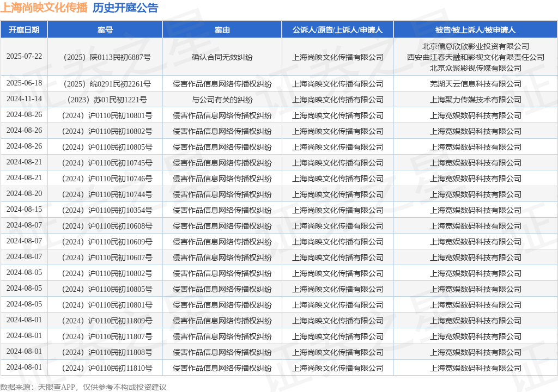Viewport: 558px width, 392px height.
Task: Click the date cell in the 10609号 row
Action: click(24, 241)
